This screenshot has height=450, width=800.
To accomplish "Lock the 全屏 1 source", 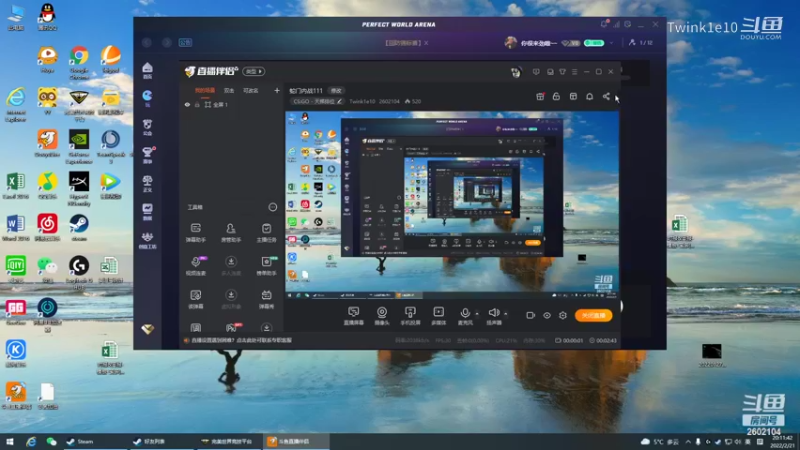I will coord(197,105).
